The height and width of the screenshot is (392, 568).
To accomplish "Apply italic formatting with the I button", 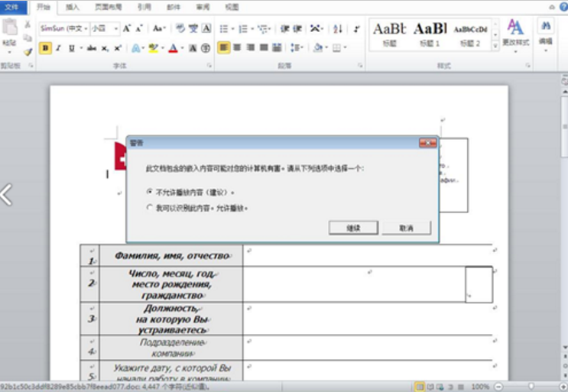I will [x=58, y=48].
